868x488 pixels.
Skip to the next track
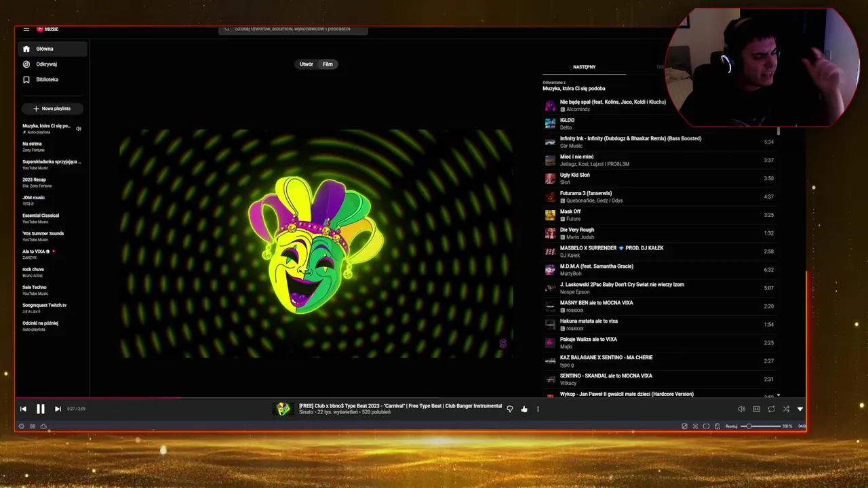[x=58, y=409]
